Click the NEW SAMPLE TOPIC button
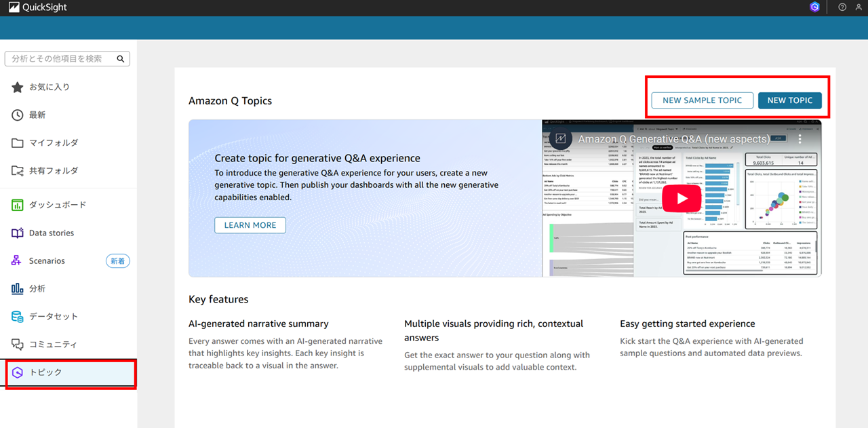Screen dimensions: 868x428 (702, 100)
